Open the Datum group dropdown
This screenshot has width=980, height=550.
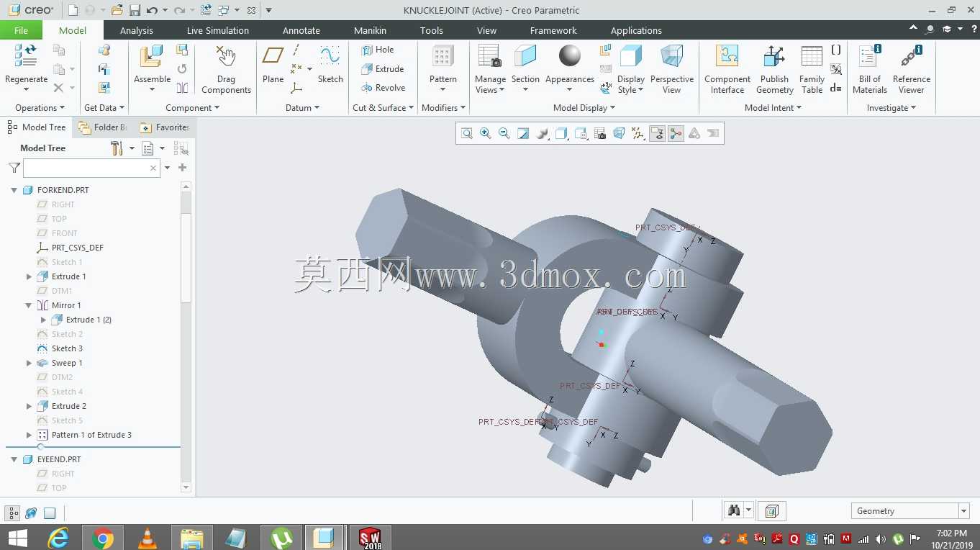(x=303, y=108)
